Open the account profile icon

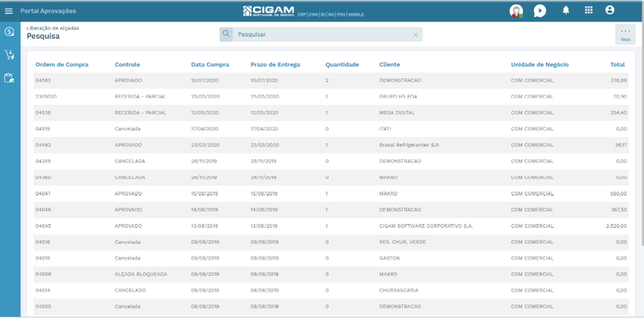610,10
